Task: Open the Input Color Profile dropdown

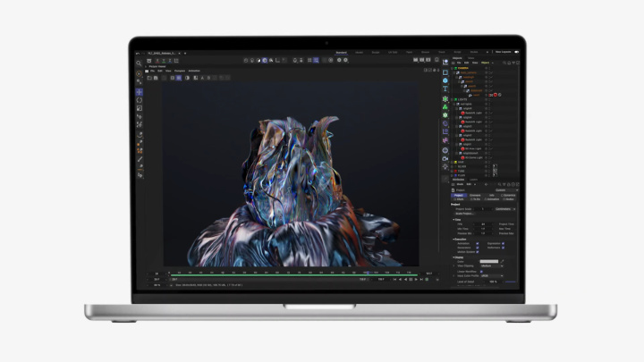Action: (492, 276)
